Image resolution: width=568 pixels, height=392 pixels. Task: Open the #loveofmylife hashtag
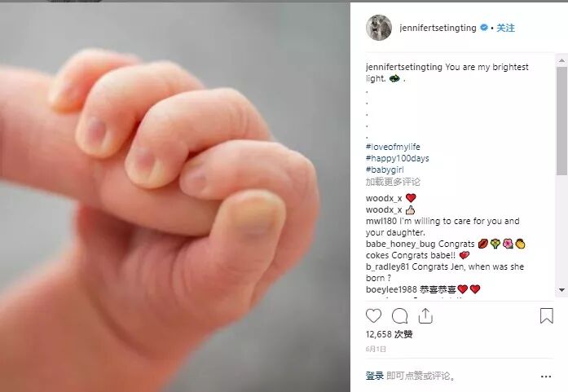pyautogui.click(x=393, y=147)
